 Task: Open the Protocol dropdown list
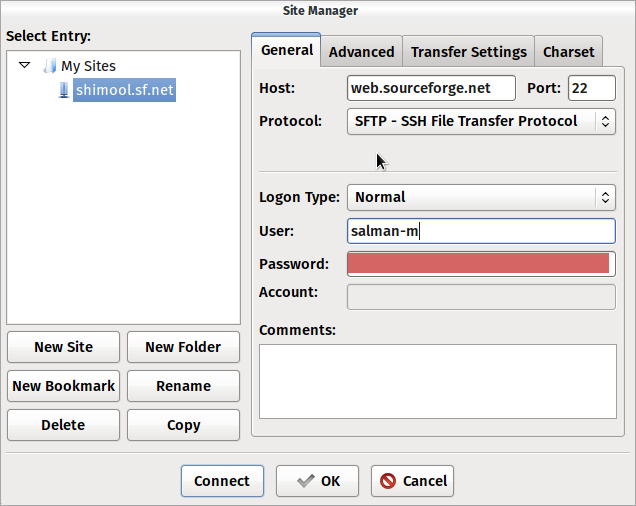[x=481, y=121]
